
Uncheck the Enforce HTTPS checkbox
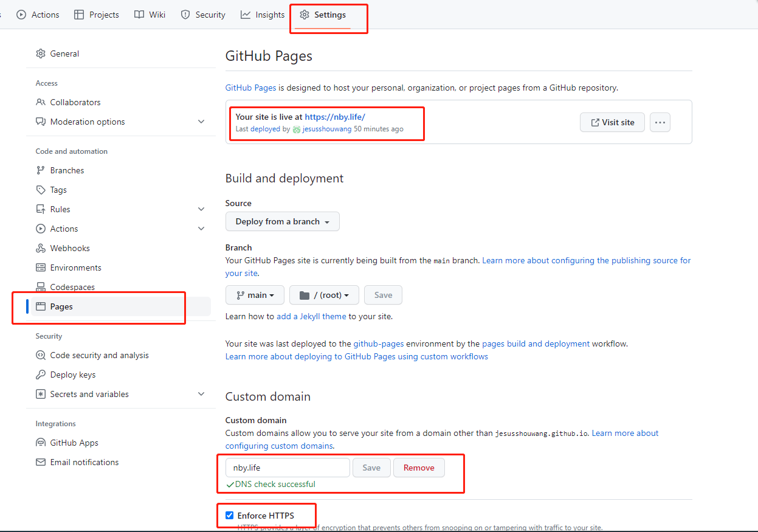pyautogui.click(x=229, y=516)
